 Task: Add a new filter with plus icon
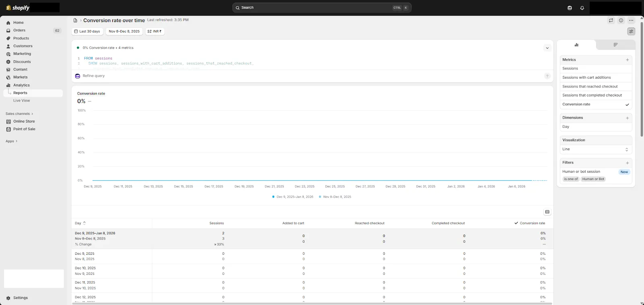pos(627,163)
